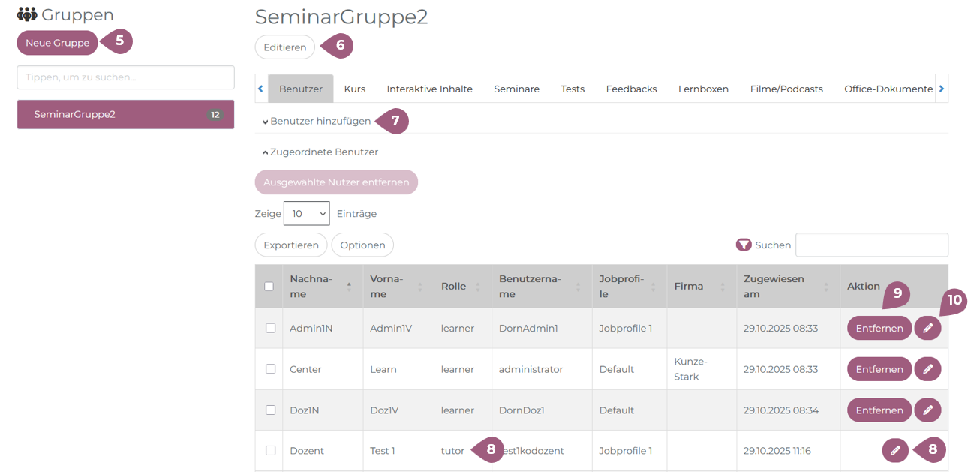Screen dimensions: 980x472
Task: Sort table by Nachname column arrows
Action: pyautogui.click(x=349, y=287)
